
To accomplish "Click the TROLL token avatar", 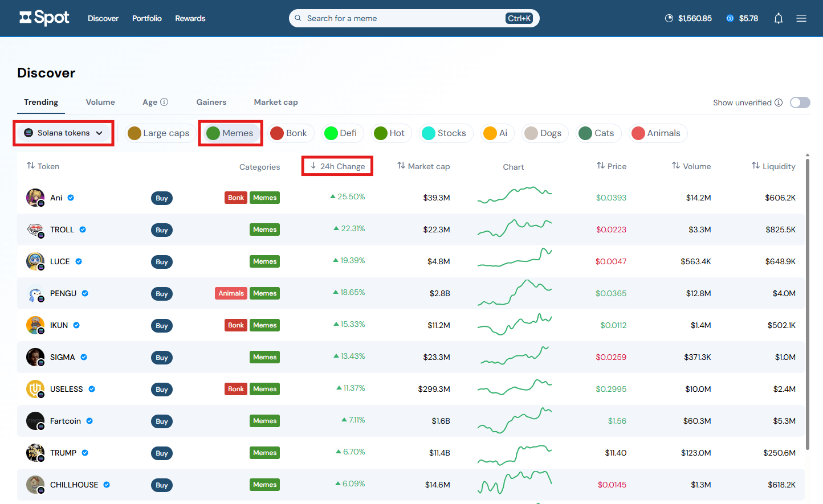I will pyautogui.click(x=35, y=230).
